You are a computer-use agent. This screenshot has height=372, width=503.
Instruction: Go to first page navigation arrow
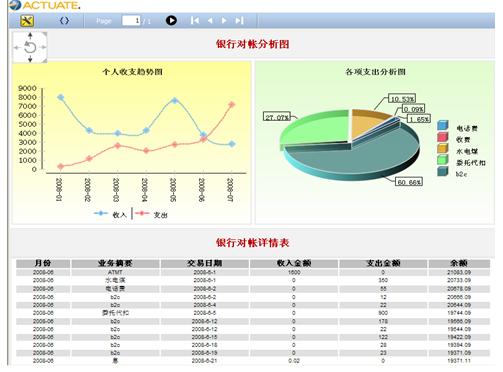[x=195, y=21]
